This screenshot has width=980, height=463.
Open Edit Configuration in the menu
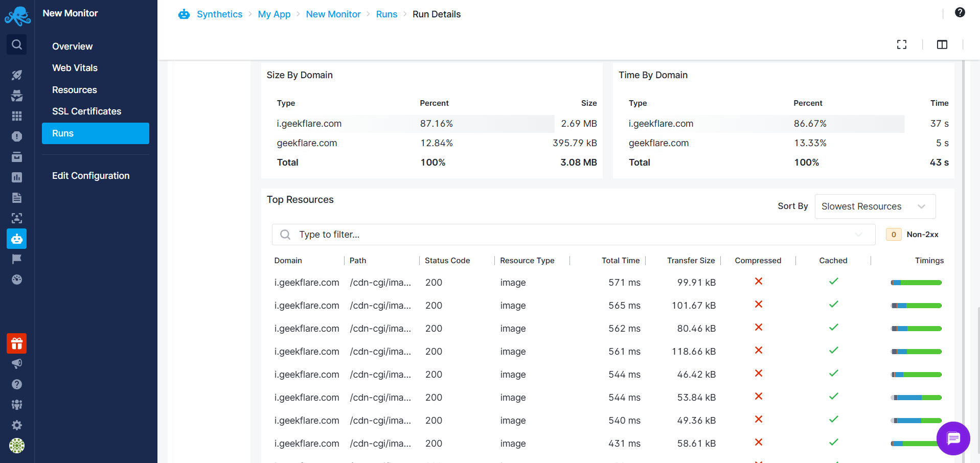[91, 176]
